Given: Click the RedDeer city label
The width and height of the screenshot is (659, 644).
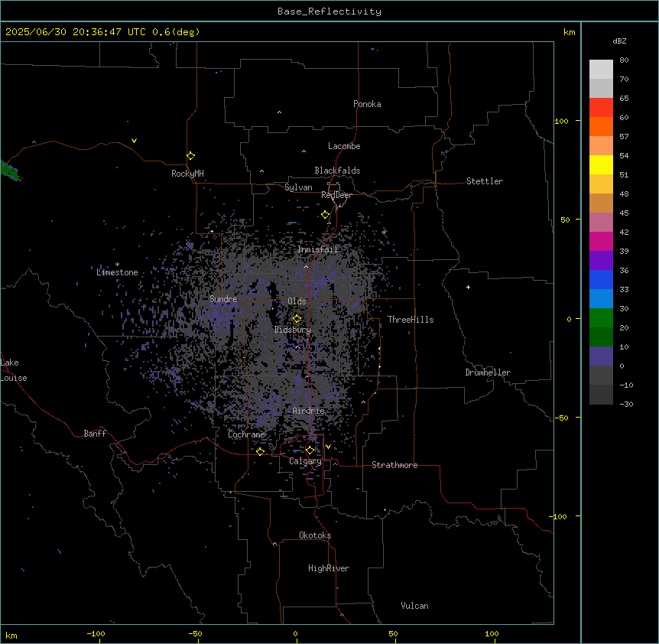Looking at the screenshot, I should pyautogui.click(x=336, y=195).
